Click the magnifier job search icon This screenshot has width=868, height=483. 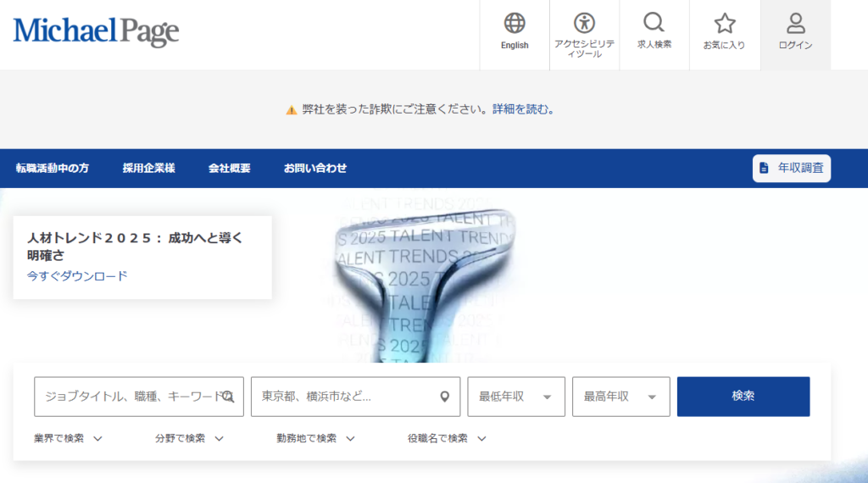[654, 23]
